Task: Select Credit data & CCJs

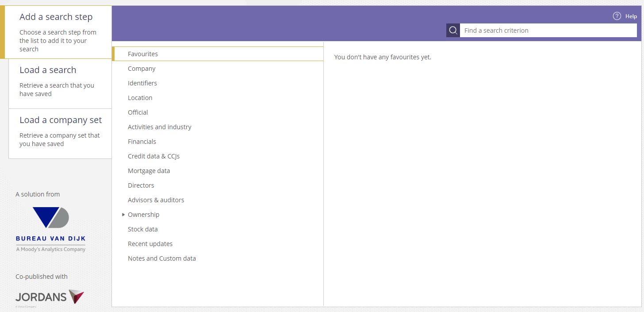Action: pos(153,156)
